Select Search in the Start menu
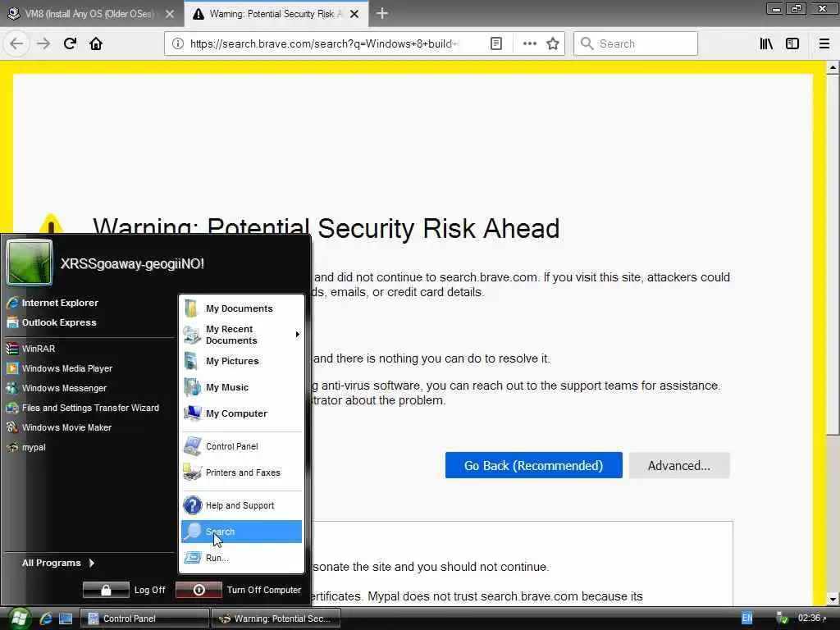This screenshot has height=630, width=840. [242, 532]
